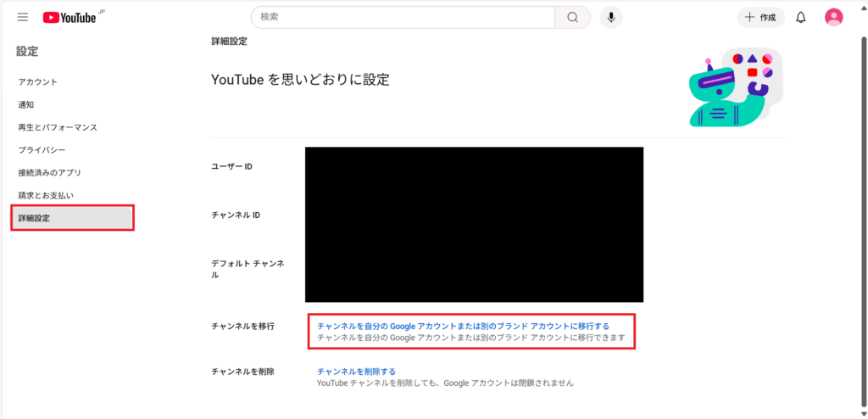Screen dimensions: 868x419
Task: Click the YouTube を思いどおりに設定 heading
Action: coord(301,80)
